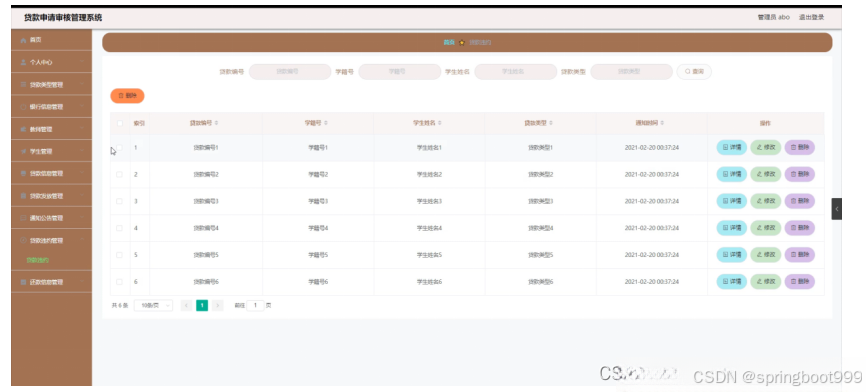866x392 pixels.
Task: Click 修改 for row 2
Action: tap(765, 174)
